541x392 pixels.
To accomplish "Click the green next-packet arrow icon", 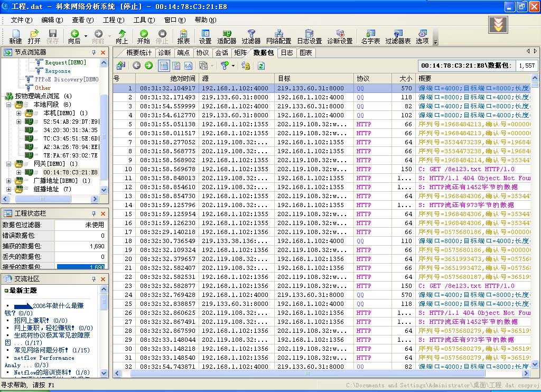I will (148, 66).
